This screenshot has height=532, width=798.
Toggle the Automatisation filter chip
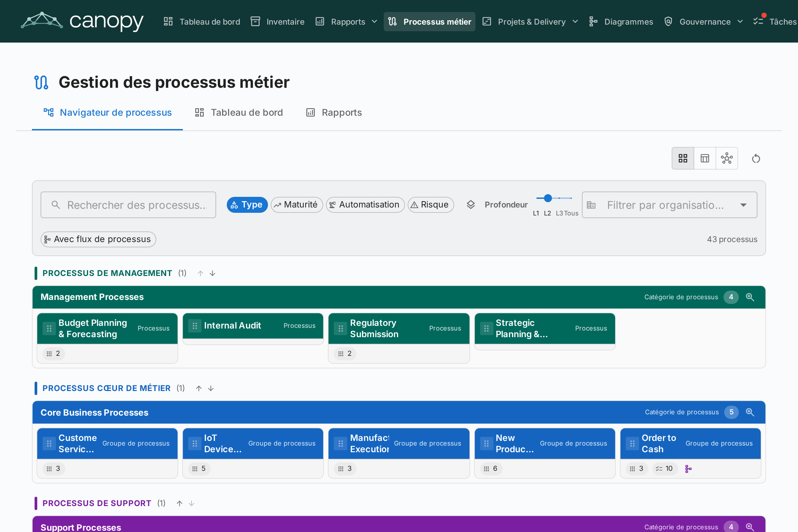pos(365,204)
